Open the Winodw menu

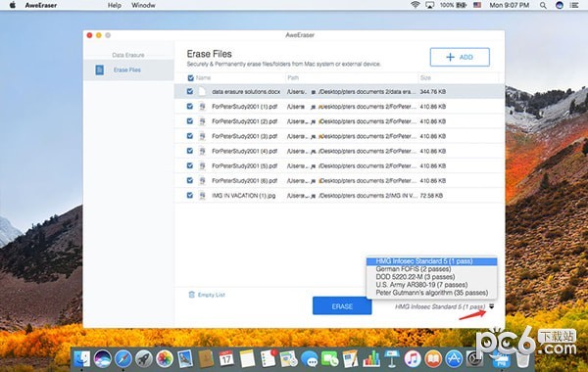143,5
